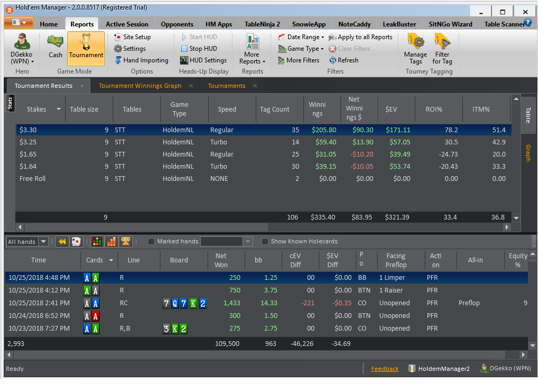Refresh the report filters
Screen dimensions: 538x392
(x=344, y=60)
